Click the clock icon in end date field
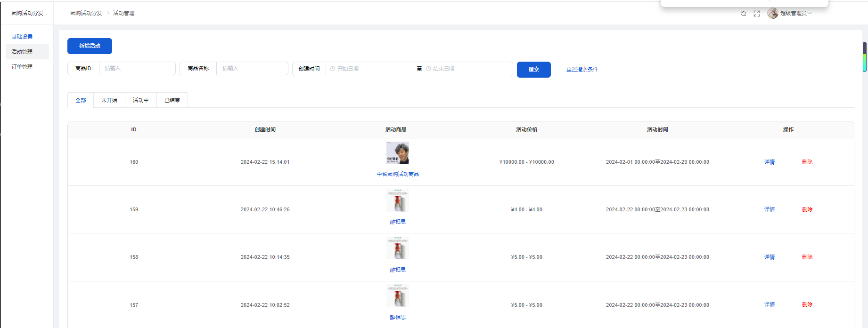 tap(428, 69)
